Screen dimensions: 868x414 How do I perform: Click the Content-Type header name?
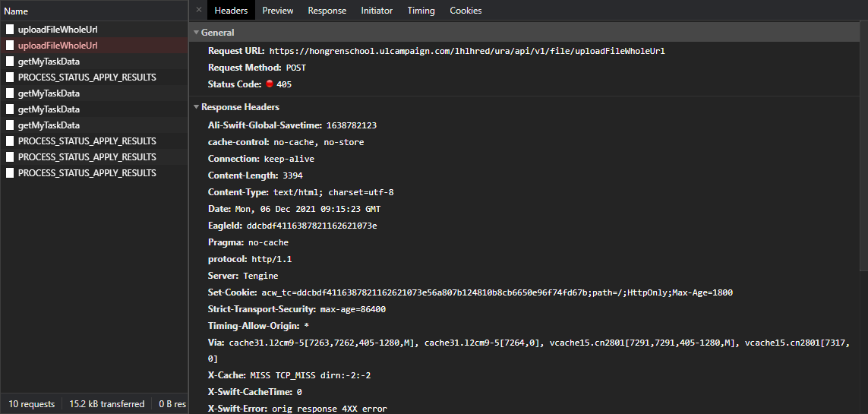click(x=238, y=193)
